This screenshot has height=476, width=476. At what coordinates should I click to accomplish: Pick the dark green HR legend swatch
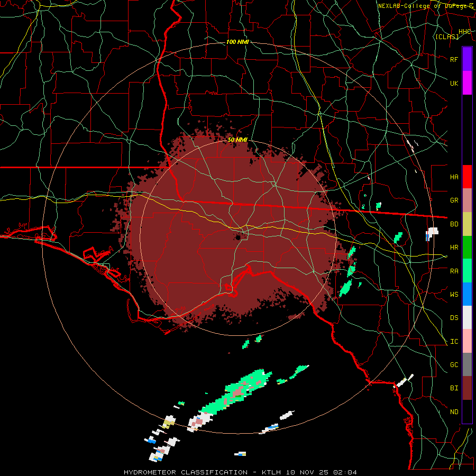point(467,248)
